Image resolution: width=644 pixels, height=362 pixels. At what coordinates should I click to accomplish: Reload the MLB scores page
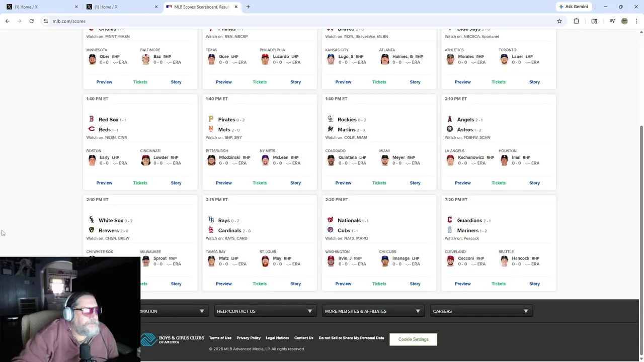click(31, 21)
